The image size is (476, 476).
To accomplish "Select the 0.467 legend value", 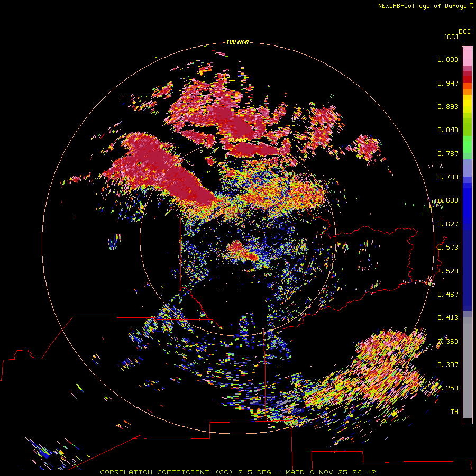I will pos(448,295).
